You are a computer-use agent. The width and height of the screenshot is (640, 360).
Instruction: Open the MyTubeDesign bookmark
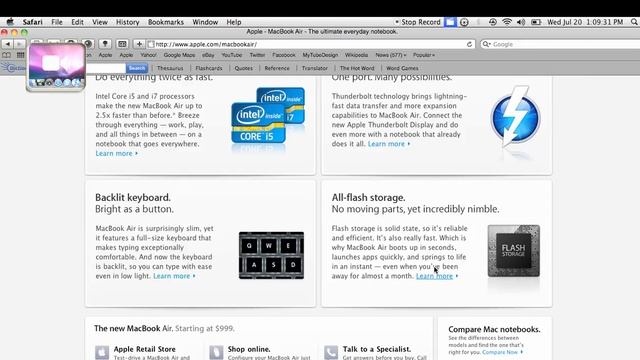point(320,55)
